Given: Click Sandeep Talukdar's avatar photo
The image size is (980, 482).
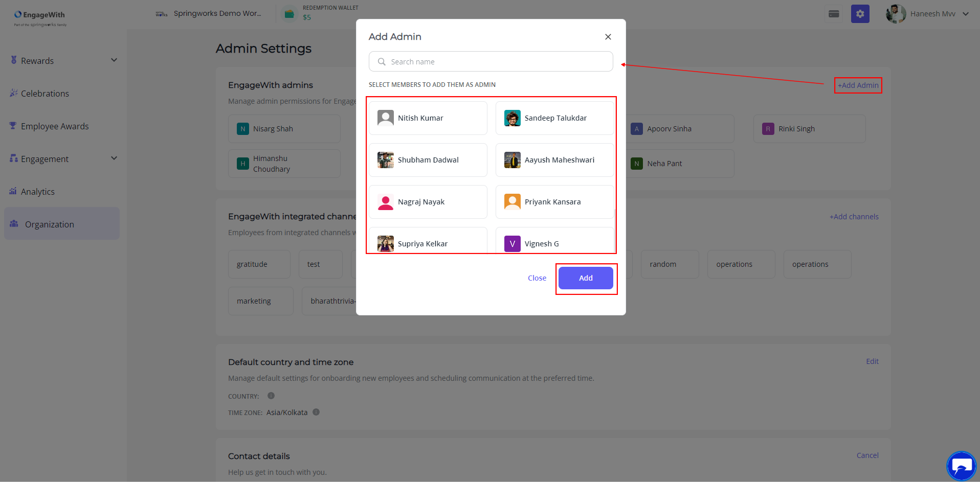Looking at the screenshot, I should click(513, 118).
